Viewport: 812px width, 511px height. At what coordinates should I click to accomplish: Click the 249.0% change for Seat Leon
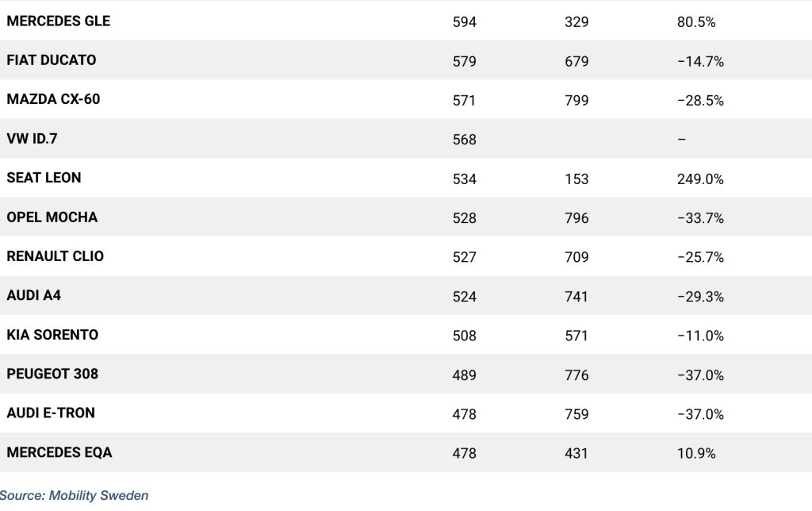click(700, 179)
